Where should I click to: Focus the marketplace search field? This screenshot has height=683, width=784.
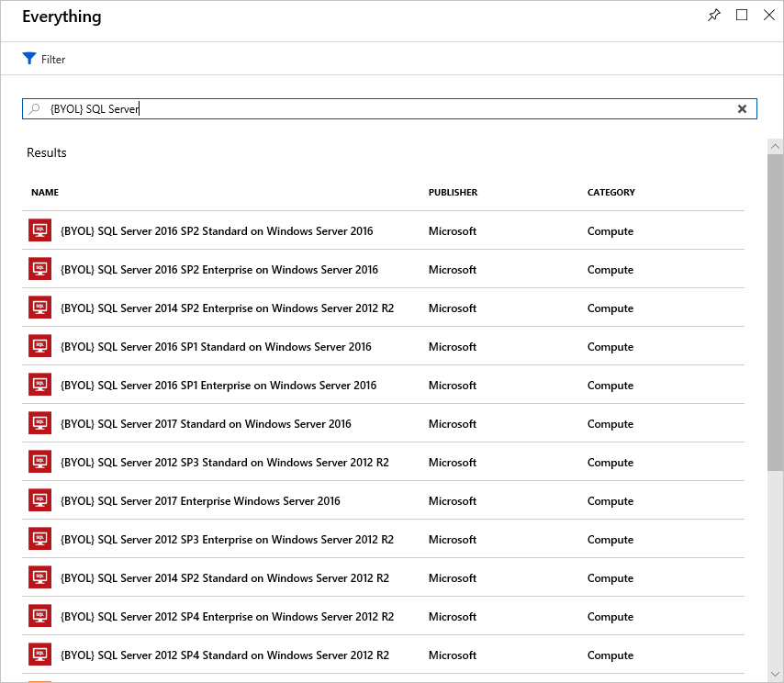(x=386, y=109)
